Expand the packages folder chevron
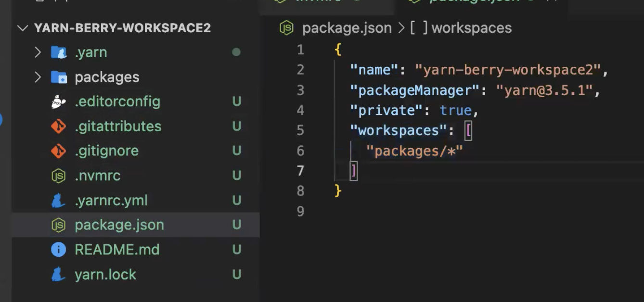Viewport: 644px width, 302px height. click(38, 77)
